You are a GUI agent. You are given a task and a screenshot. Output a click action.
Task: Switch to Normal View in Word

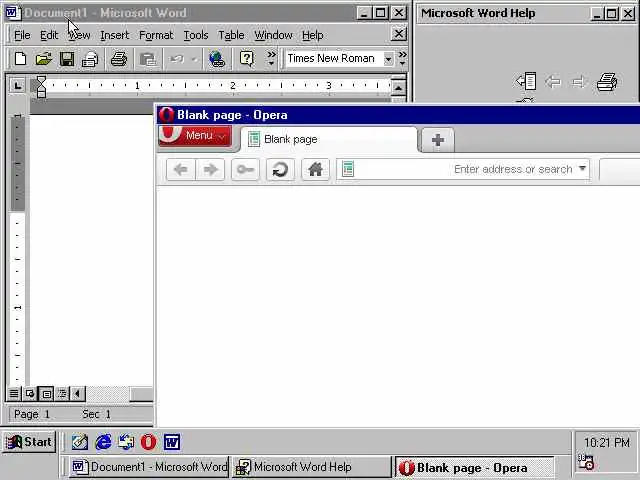(x=14, y=393)
